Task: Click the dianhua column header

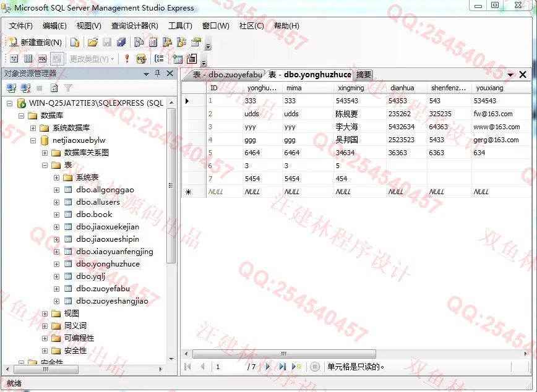Action: pyautogui.click(x=406, y=88)
